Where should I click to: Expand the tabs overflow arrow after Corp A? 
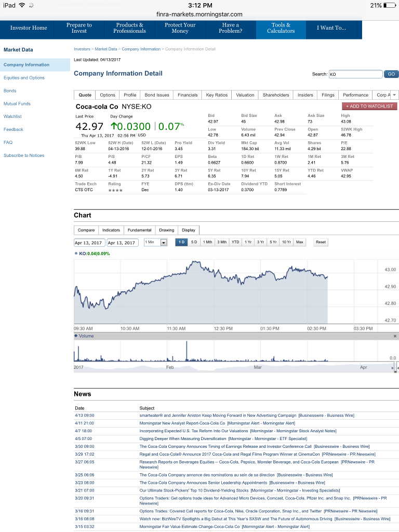(x=394, y=95)
